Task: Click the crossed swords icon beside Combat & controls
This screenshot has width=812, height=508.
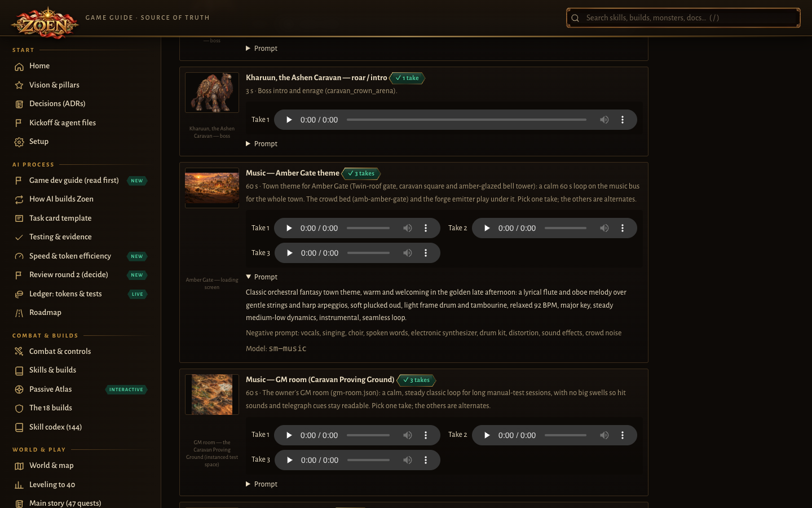Action: tap(19, 352)
